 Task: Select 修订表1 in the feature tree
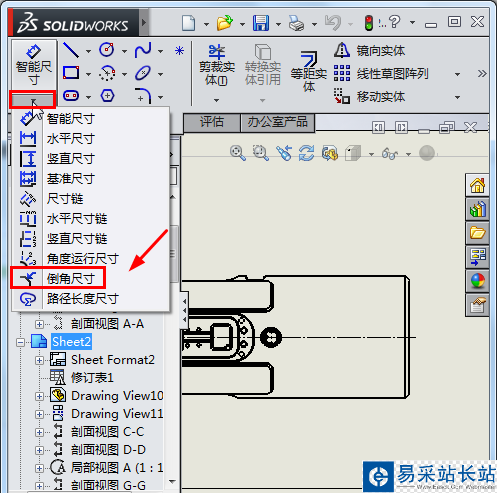tap(92, 378)
